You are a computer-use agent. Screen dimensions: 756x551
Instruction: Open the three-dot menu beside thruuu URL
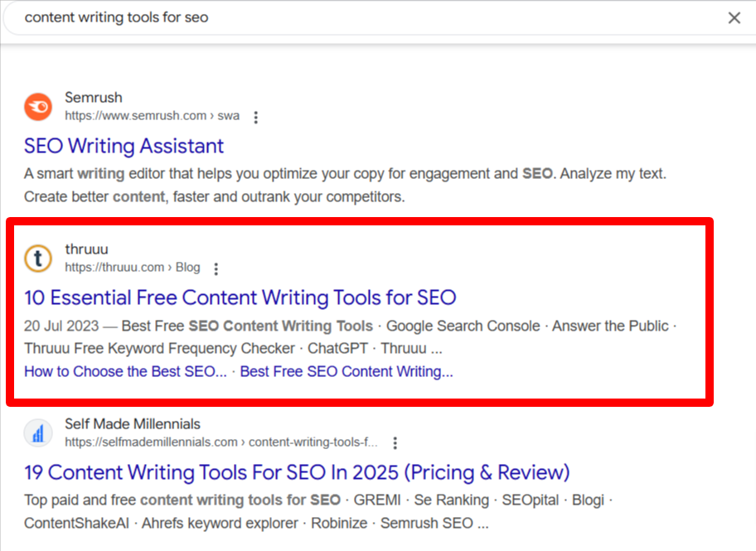click(x=216, y=269)
